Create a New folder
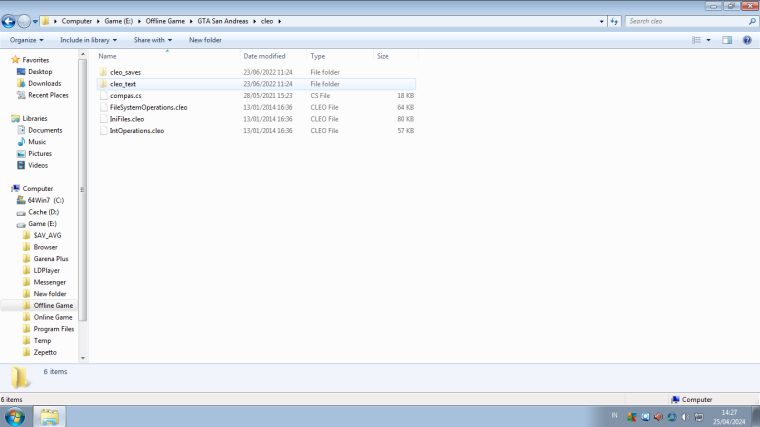 205,40
